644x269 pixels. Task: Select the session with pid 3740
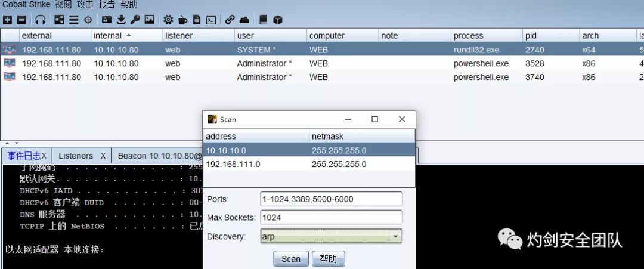[322, 77]
